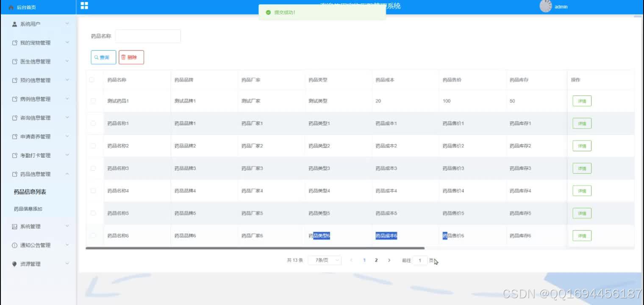644x305 pixels.
Task: Click the 病例信息管理 sidebar icon
Action: (15, 99)
